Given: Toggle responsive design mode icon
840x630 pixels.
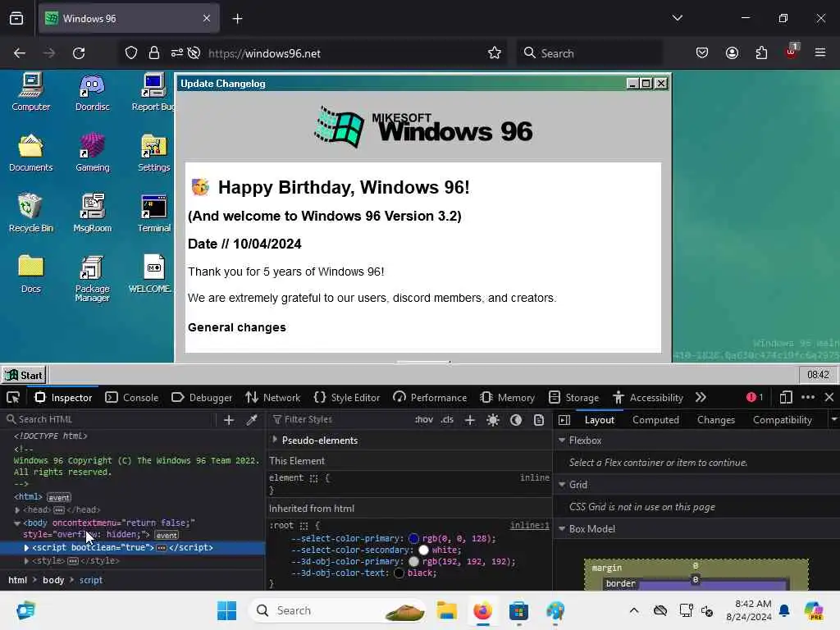Looking at the screenshot, I should tap(786, 398).
